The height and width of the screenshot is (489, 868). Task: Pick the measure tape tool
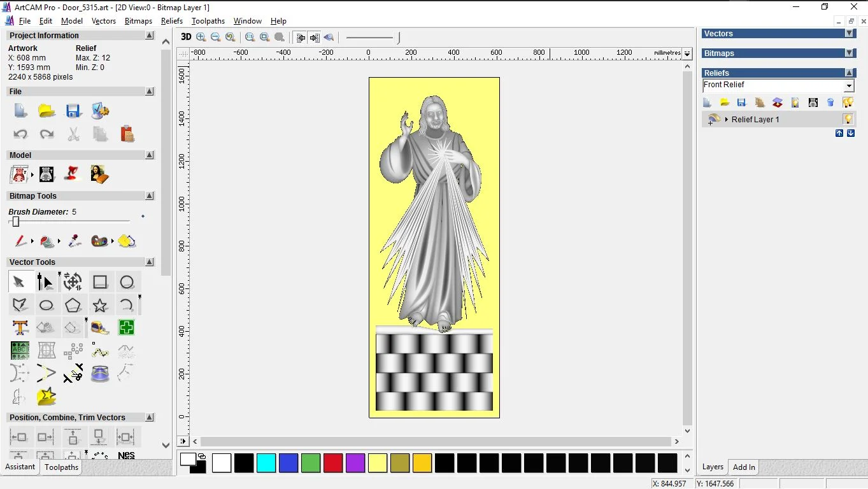[x=100, y=328]
